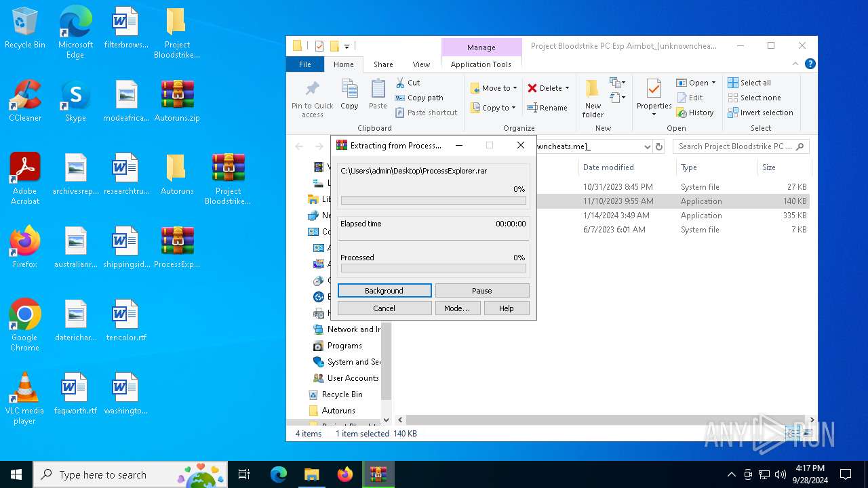This screenshot has width=868, height=488.
Task: Open the File menu tab
Action: [x=305, y=64]
